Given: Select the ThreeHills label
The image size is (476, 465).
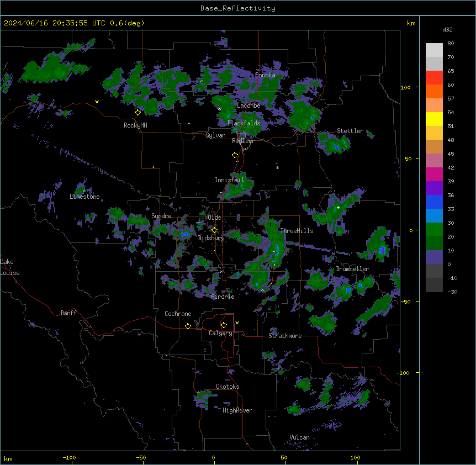Looking at the screenshot, I should click(297, 231).
